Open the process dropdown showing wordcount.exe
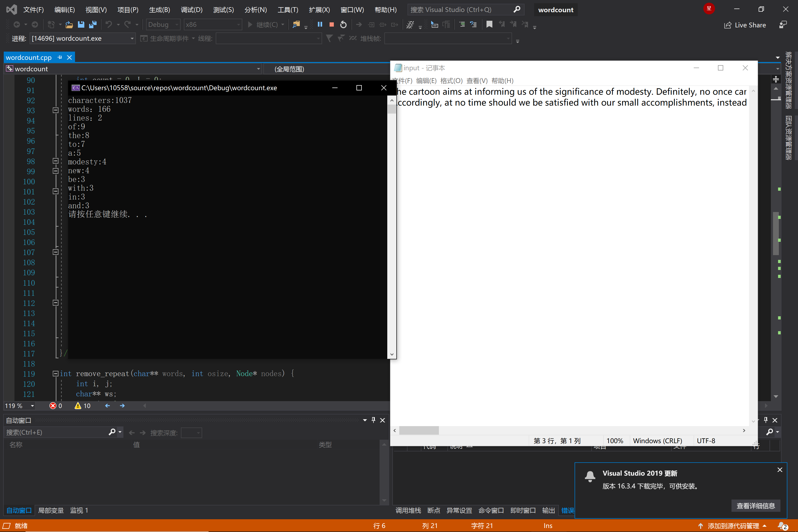Screen dimensions: 798x532 [132, 39]
